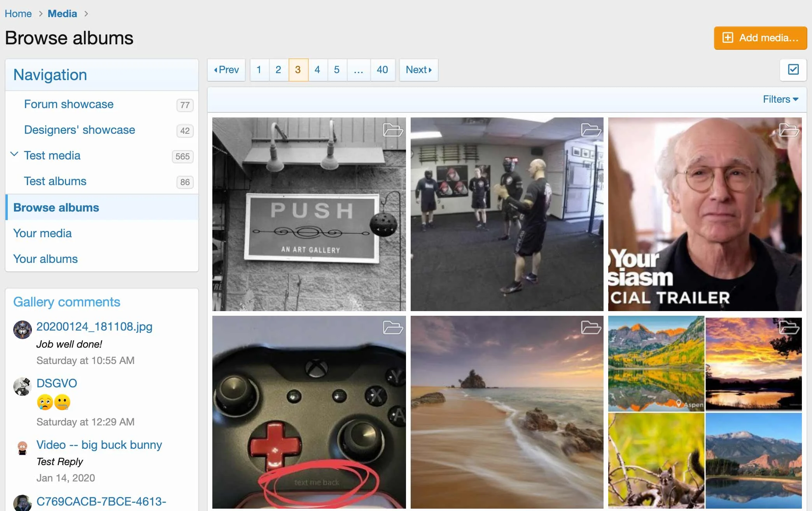Click the Next pagination button
Screen dimensions: 812x511
418,70
